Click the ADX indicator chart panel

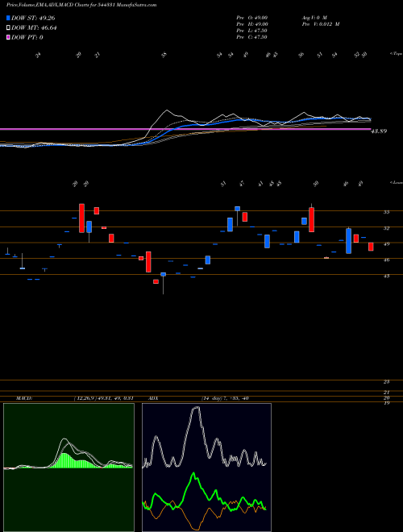206,468
